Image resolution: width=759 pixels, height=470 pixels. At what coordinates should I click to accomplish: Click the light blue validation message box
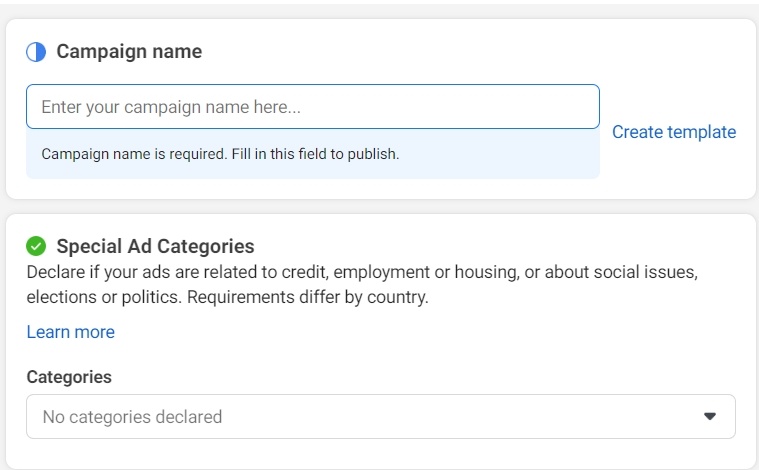(313, 154)
